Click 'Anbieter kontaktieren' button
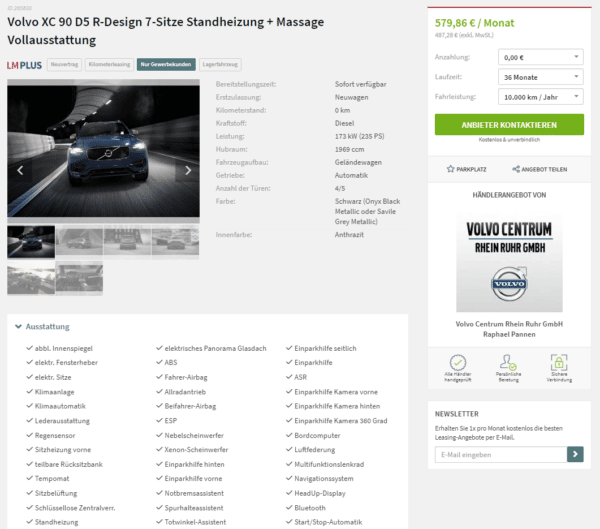Screen dimensions: 600x529 pos(509,125)
